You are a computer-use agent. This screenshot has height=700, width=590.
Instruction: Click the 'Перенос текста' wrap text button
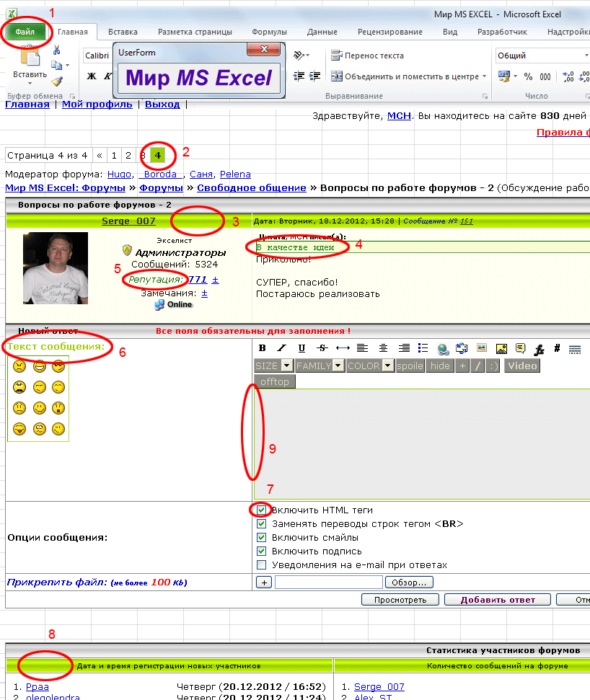[367, 56]
